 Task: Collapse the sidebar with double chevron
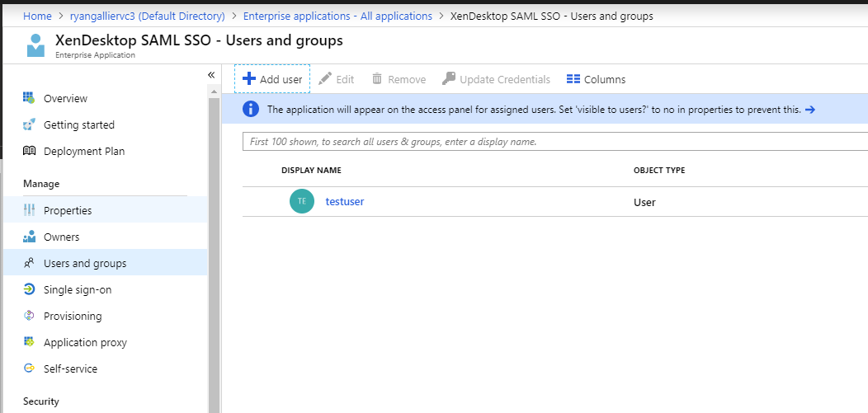point(211,75)
